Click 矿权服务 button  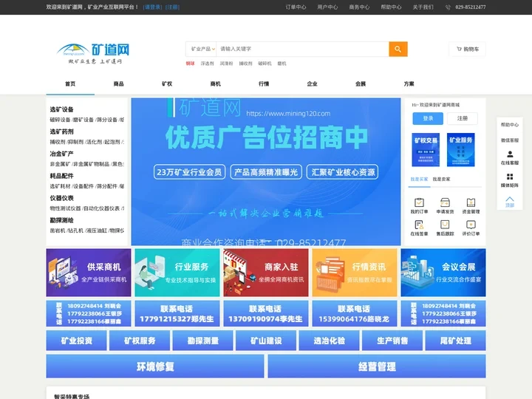point(140,341)
